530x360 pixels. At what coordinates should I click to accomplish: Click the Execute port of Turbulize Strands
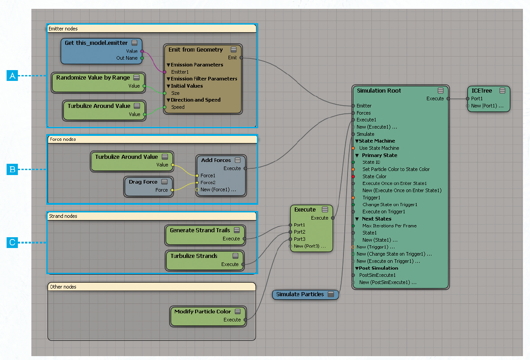[243, 264]
